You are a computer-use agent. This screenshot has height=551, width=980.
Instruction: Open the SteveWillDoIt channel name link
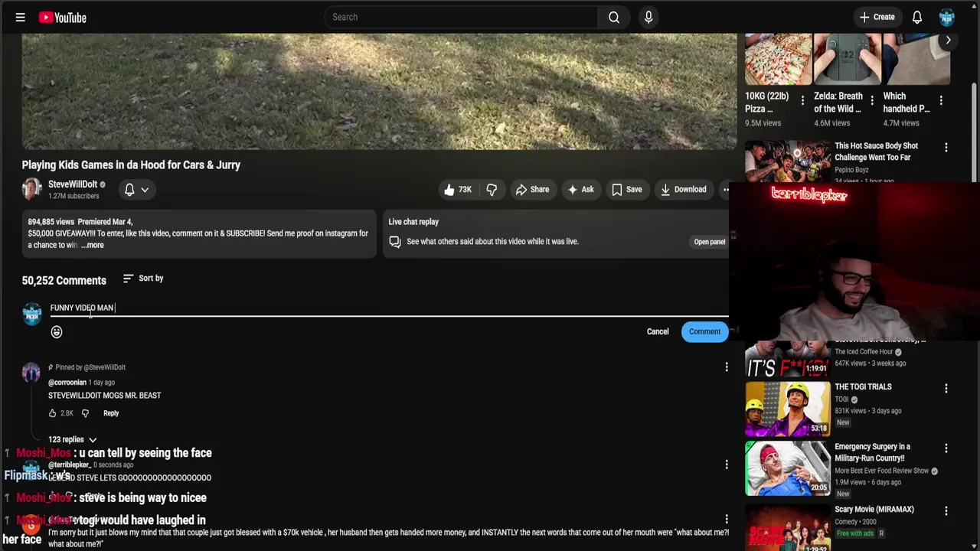point(73,184)
